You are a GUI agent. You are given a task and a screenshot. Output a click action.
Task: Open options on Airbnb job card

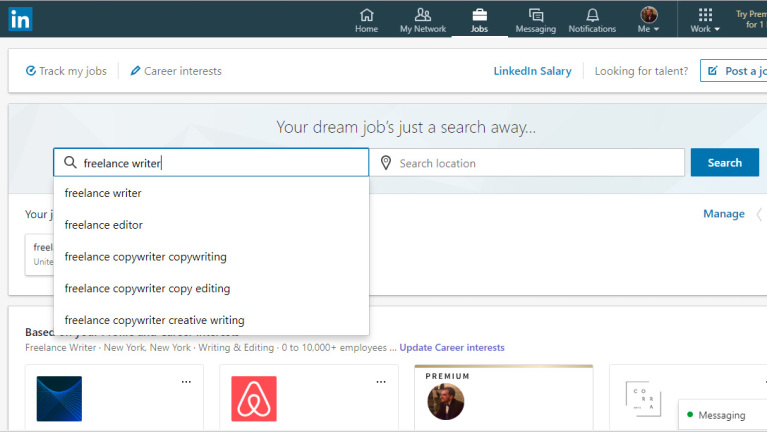381,382
